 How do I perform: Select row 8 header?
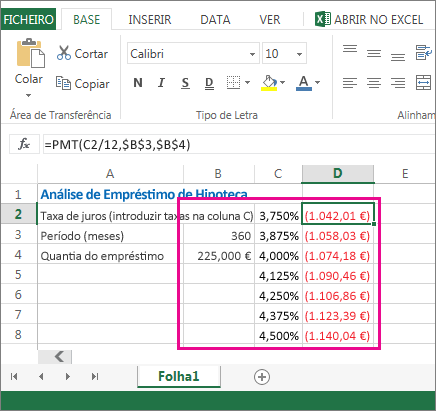[x=18, y=334]
